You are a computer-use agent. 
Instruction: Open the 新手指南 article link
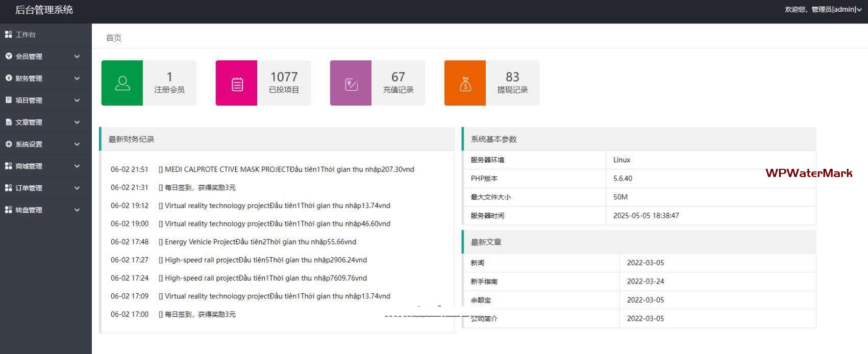(x=484, y=282)
